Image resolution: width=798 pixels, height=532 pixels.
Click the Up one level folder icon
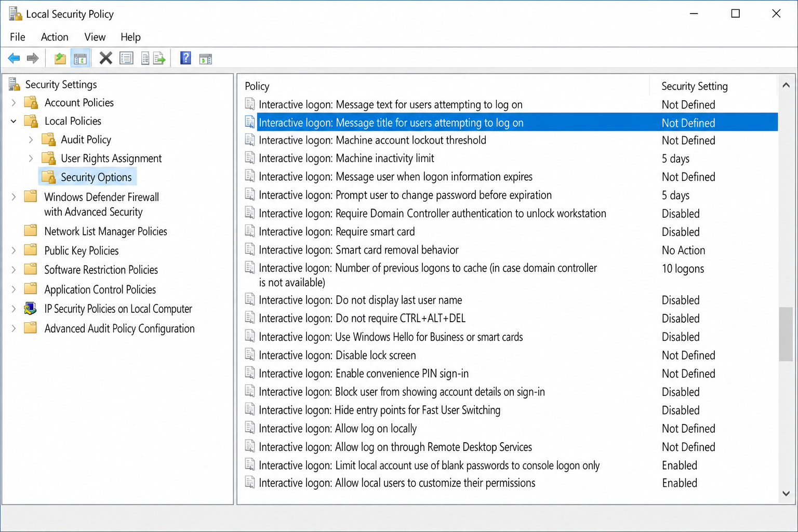click(60, 58)
